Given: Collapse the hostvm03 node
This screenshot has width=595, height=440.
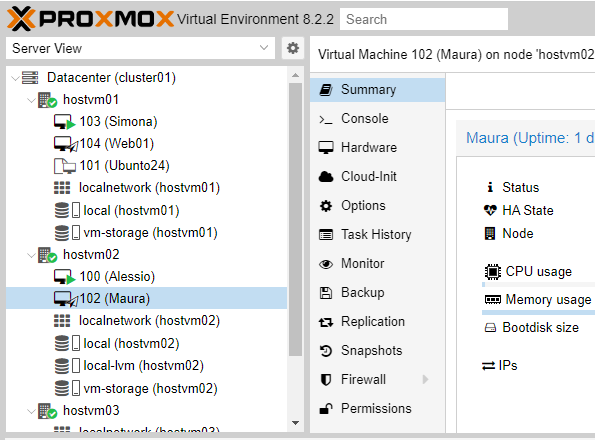Looking at the screenshot, I should [x=31, y=411].
